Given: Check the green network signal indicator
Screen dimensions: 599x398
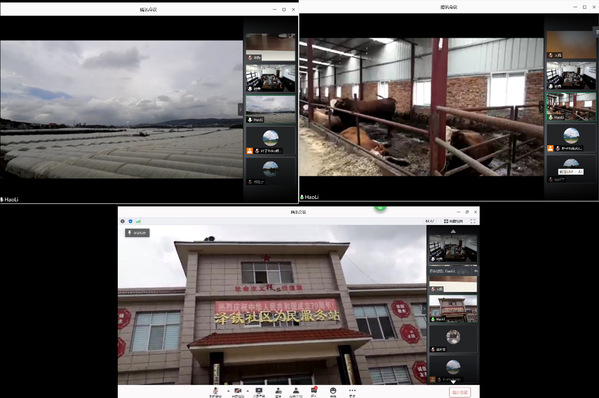Looking at the screenshot, I should pyautogui.click(x=138, y=221).
